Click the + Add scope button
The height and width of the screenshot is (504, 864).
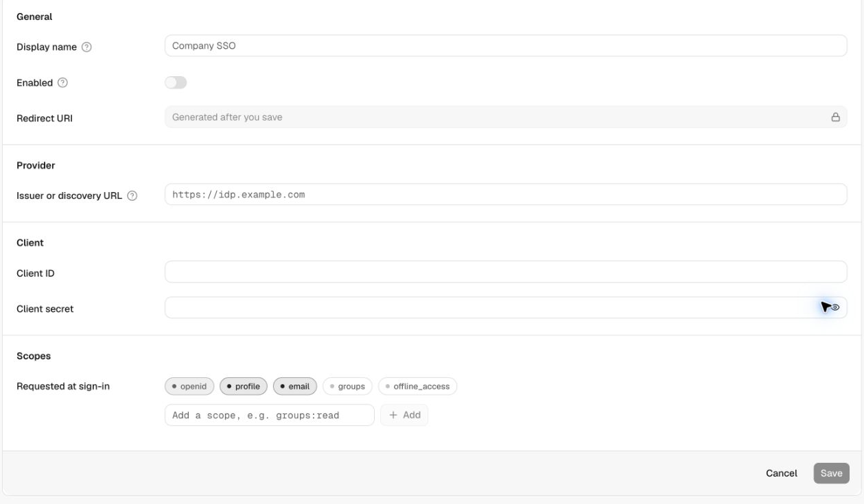[x=404, y=416]
